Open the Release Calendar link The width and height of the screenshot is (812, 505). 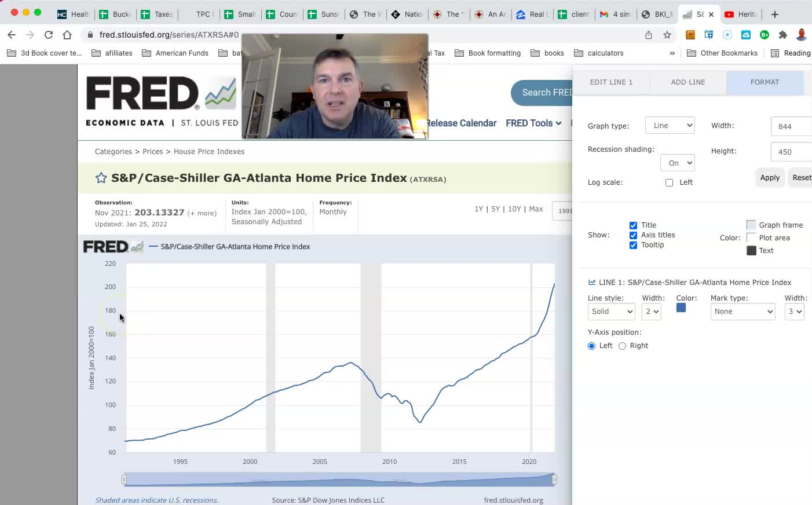(461, 123)
